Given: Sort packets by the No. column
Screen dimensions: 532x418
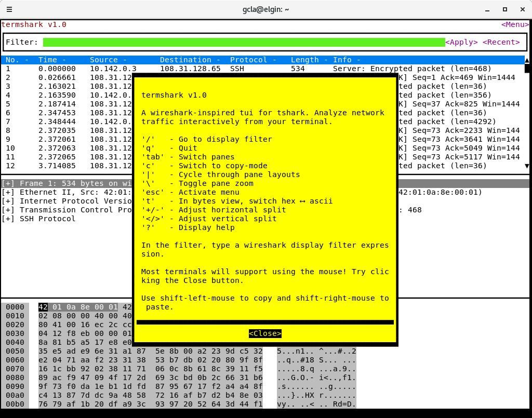Looking at the screenshot, I should point(17,60).
